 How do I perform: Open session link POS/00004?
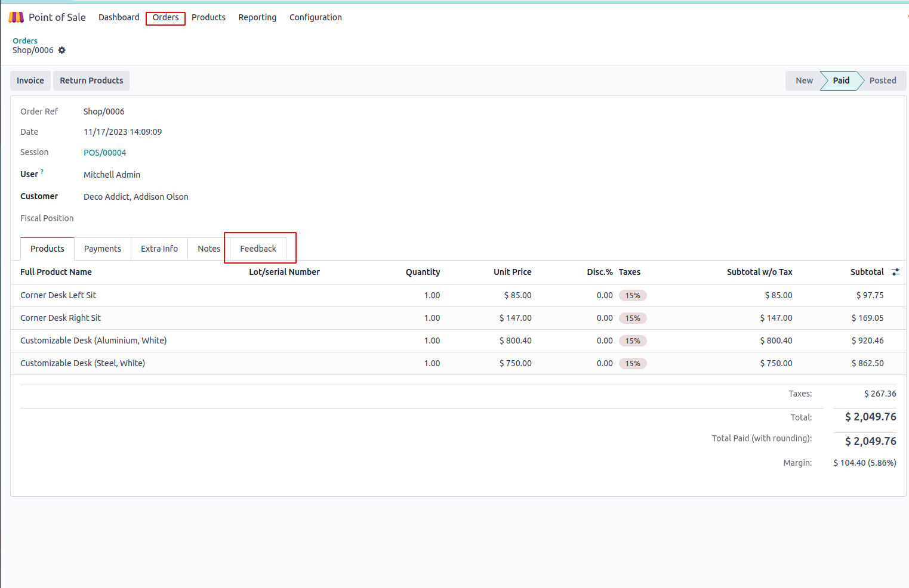tap(105, 153)
